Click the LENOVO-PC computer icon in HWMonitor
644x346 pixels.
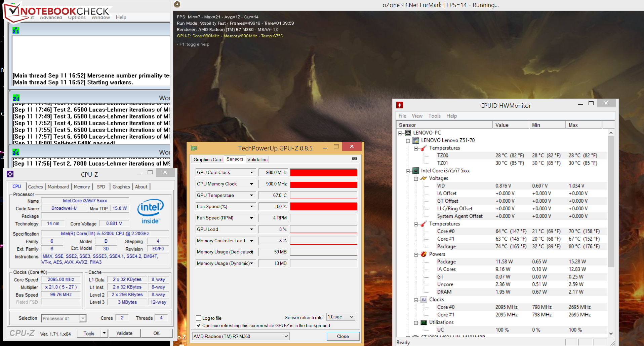coord(408,133)
